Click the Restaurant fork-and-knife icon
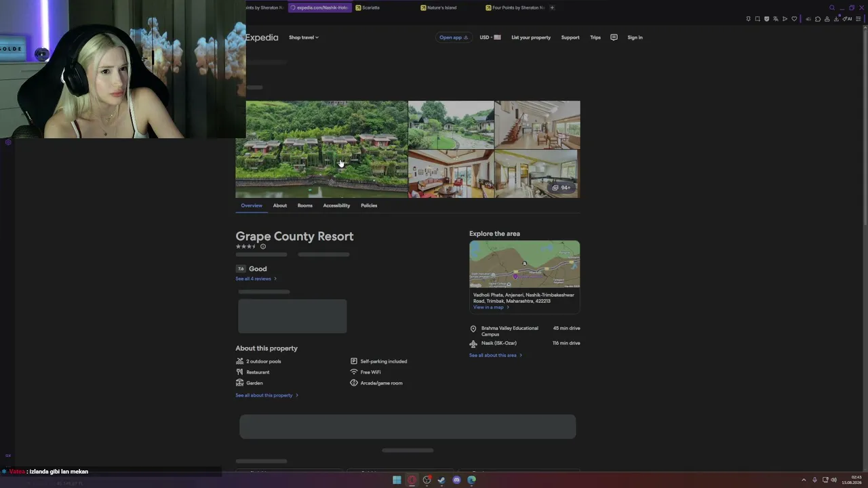Screen dimensions: 868x488 pos(239,372)
